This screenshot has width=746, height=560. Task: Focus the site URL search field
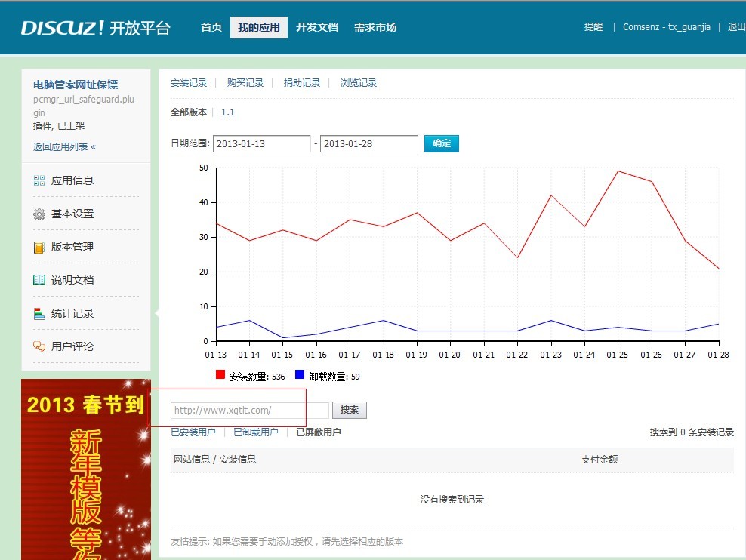click(x=250, y=411)
